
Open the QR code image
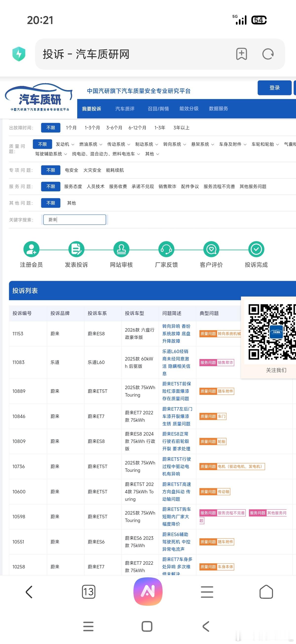tap(272, 332)
